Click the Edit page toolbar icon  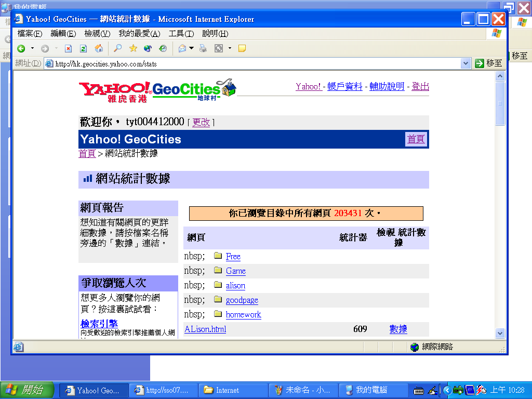219,48
